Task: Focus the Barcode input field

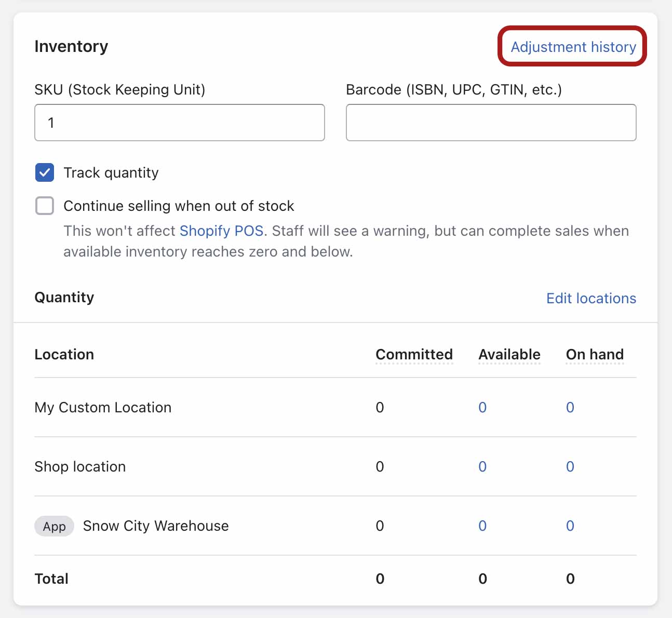Action: pyautogui.click(x=491, y=123)
